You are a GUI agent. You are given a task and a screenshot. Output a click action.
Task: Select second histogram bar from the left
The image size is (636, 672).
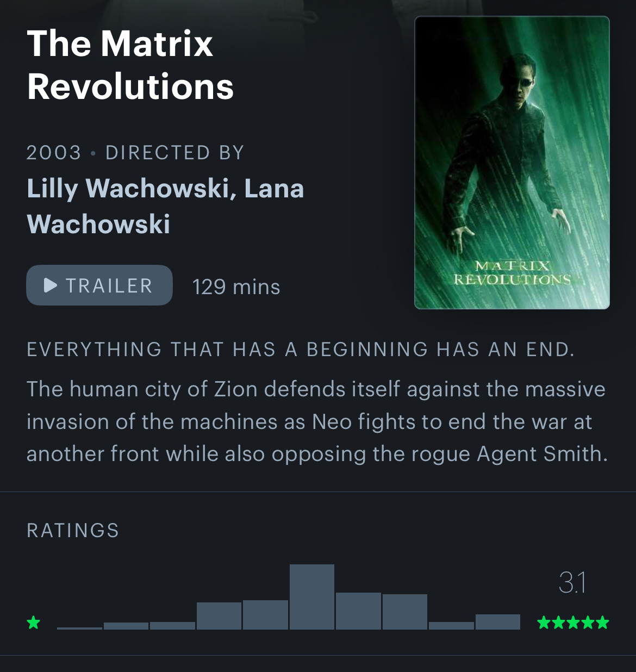tap(126, 626)
